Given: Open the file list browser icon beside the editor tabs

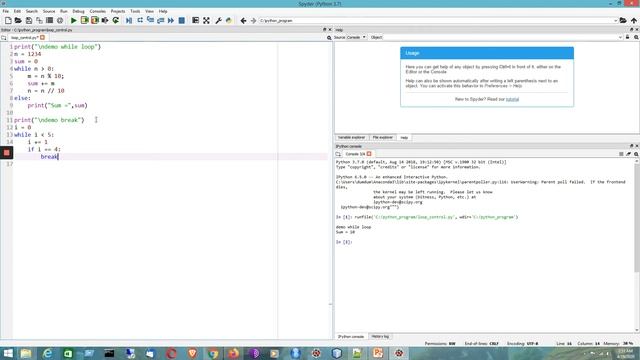Looking at the screenshot, I should tap(4, 38).
